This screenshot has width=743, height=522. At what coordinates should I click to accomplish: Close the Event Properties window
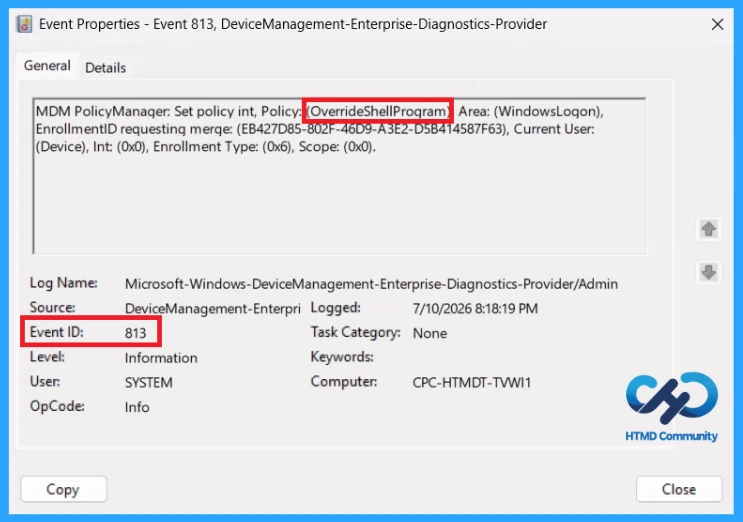tap(717, 24)
